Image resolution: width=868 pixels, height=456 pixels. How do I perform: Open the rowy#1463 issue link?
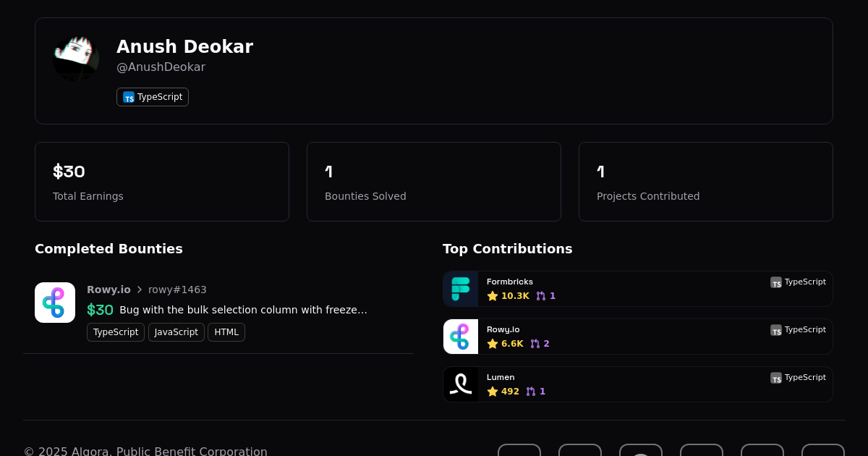click(177, 290)
